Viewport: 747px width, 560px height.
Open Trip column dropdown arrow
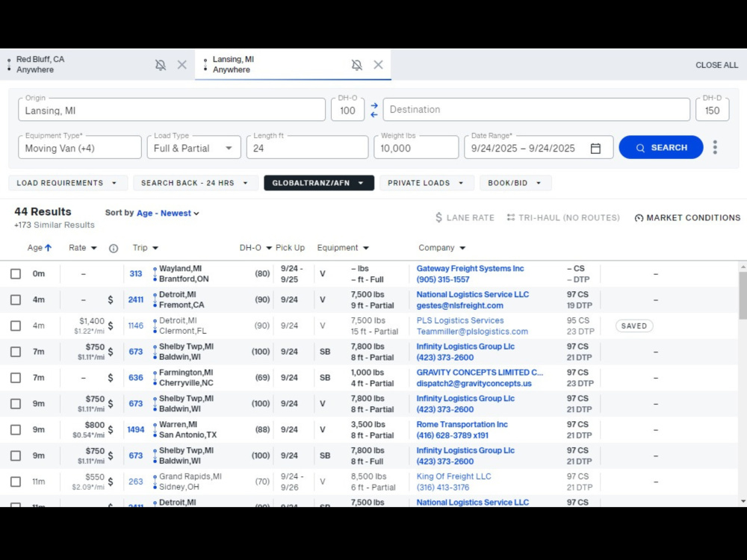coord(155,248)
